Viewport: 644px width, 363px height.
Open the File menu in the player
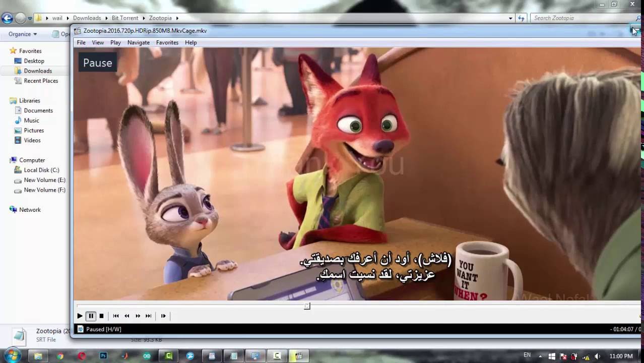pyautogui.click(x=81, y=43)
